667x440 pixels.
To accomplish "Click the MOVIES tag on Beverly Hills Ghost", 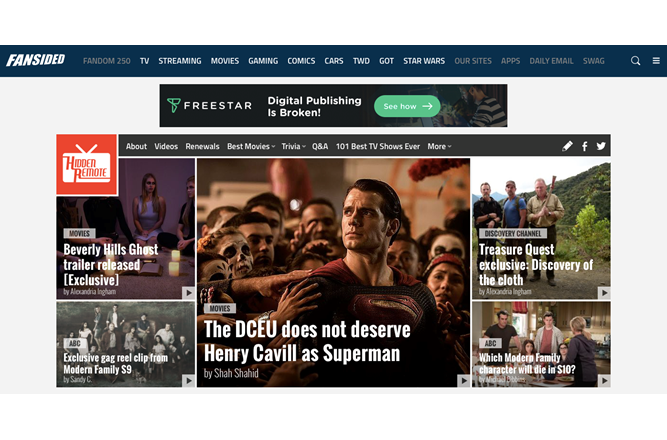I will (80, 233).
